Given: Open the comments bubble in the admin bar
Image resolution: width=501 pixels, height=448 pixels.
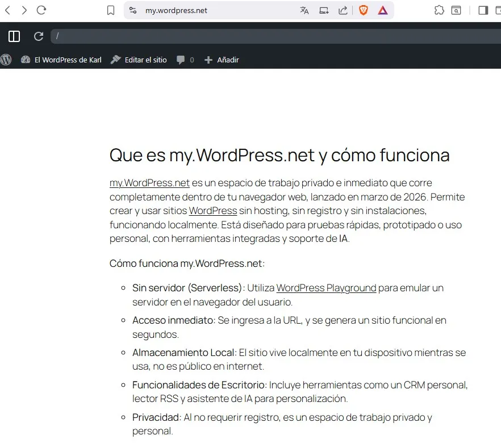Looking at the screenshot, I should (185, 60).
